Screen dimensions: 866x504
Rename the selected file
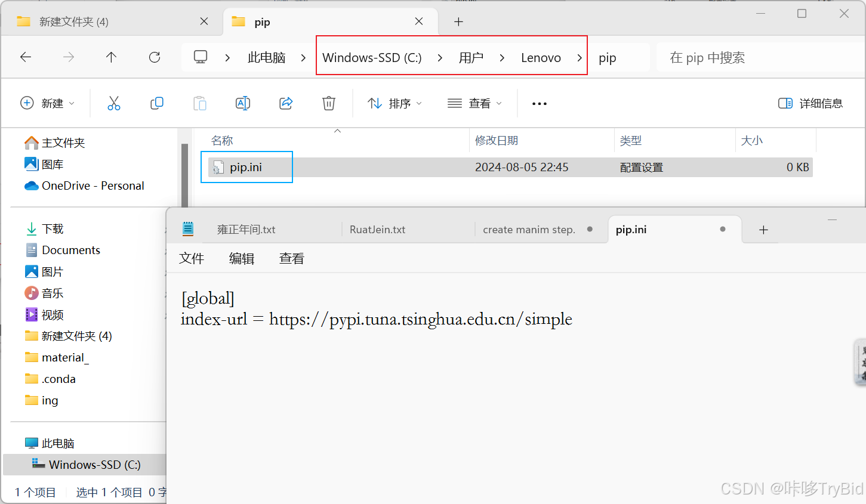click(243, 103)
